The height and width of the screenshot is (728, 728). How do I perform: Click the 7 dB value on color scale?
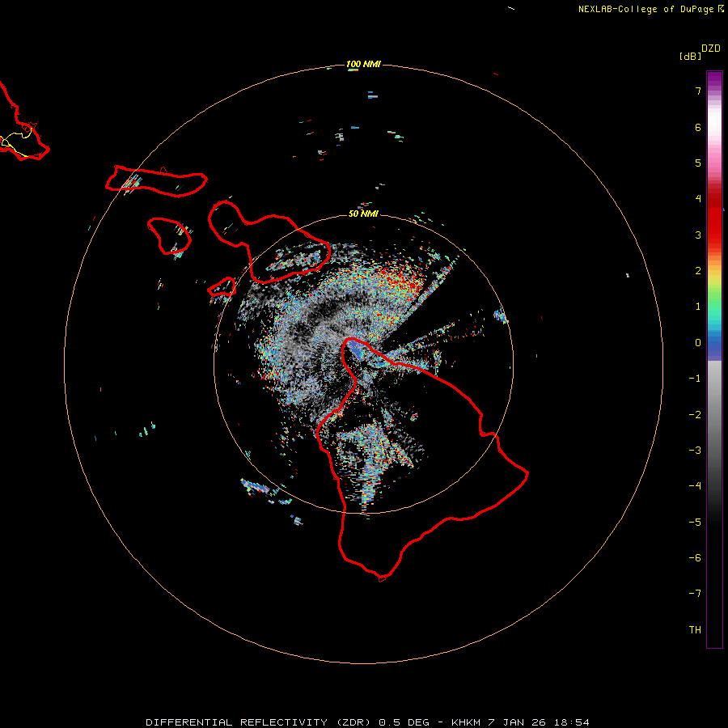point(698,91)
